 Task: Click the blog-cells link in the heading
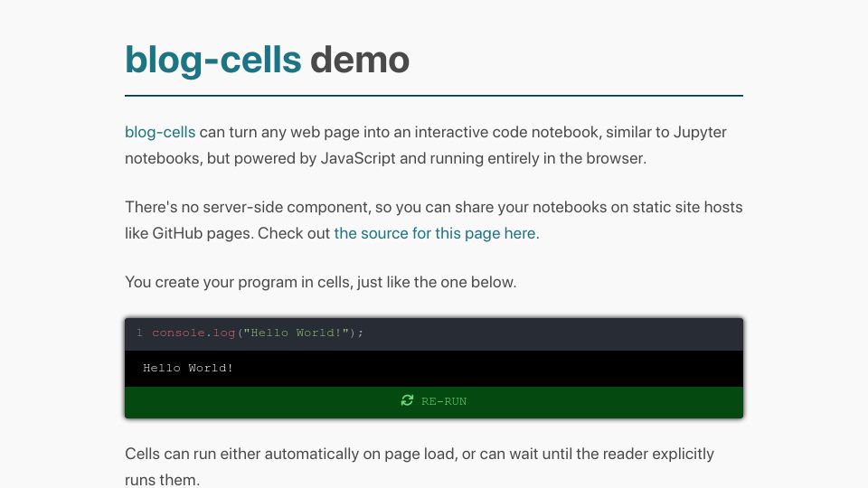(x=213, y=61)
